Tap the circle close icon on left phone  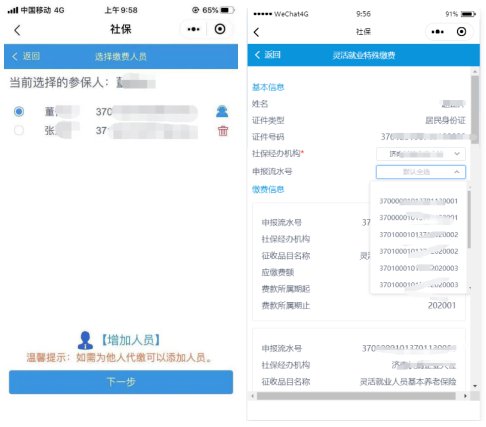click(x=220, y=29)
